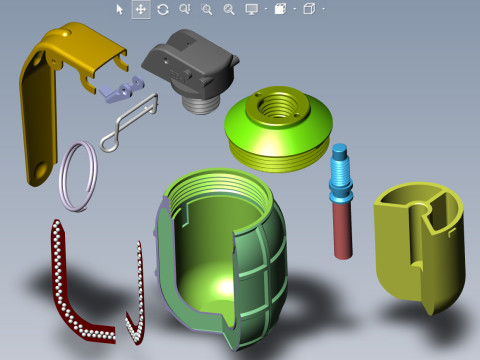Activate the Rotate view tool
480x360 pixels.
[x=163, y=9]
